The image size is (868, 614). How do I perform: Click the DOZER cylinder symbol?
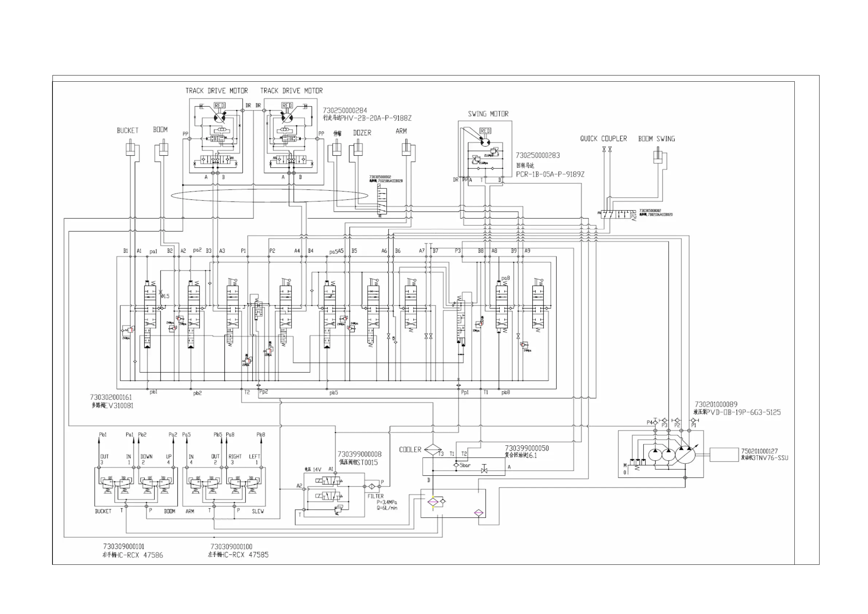click(358, 150)
